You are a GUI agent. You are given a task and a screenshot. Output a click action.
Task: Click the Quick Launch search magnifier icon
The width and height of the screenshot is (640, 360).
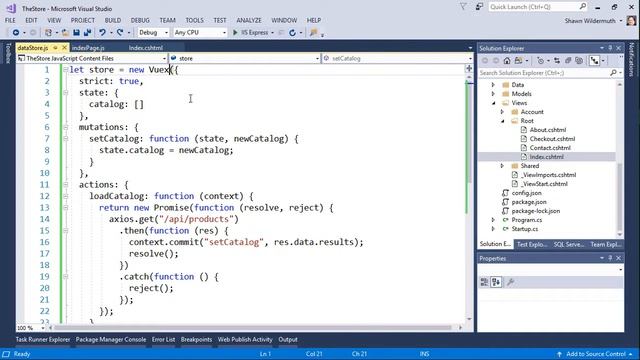[x=582, y=7]
